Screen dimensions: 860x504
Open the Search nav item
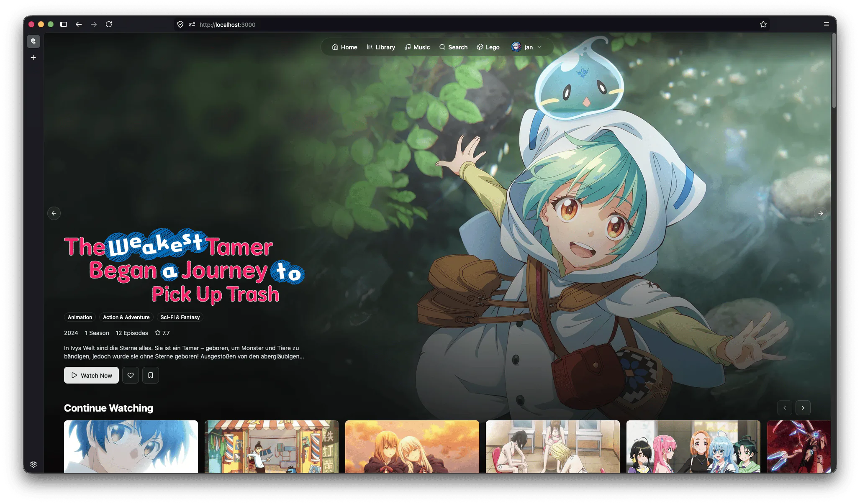pyautogui.click(x=453, y=47)
